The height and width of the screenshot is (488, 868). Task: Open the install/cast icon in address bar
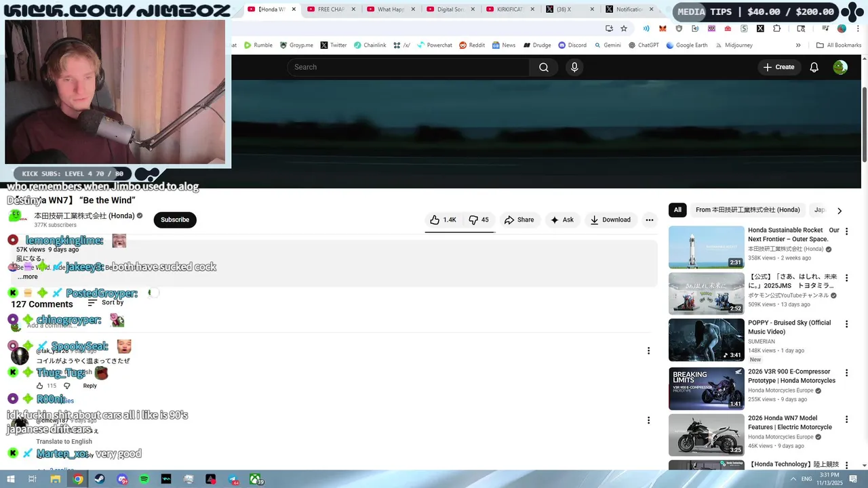pyautogui.click(x=609, y=28)
